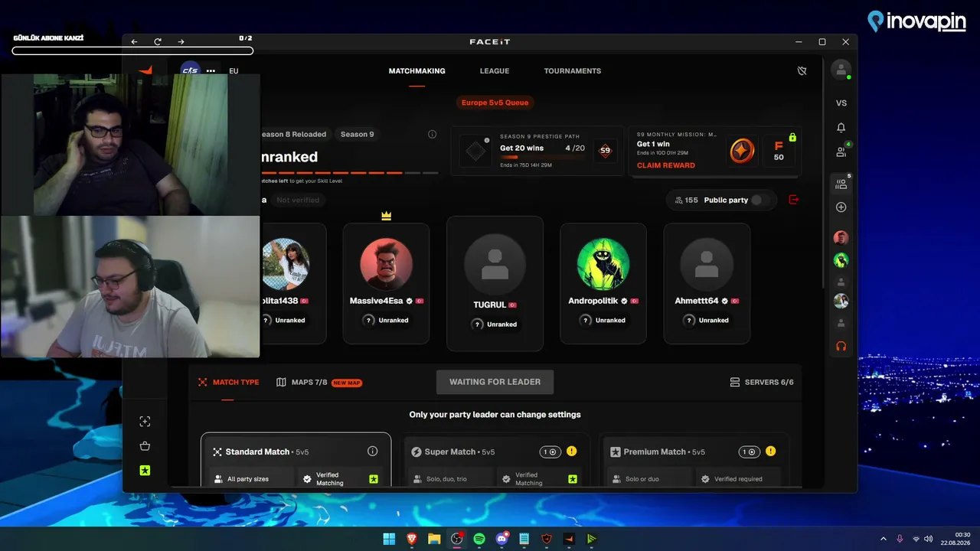Open the headphones support icon

pos(841,346)
